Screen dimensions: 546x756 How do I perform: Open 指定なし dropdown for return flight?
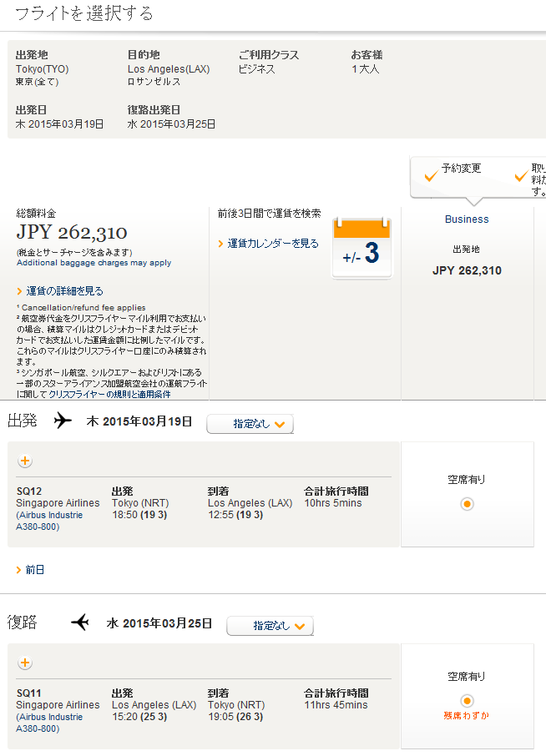tap(270, 626)
